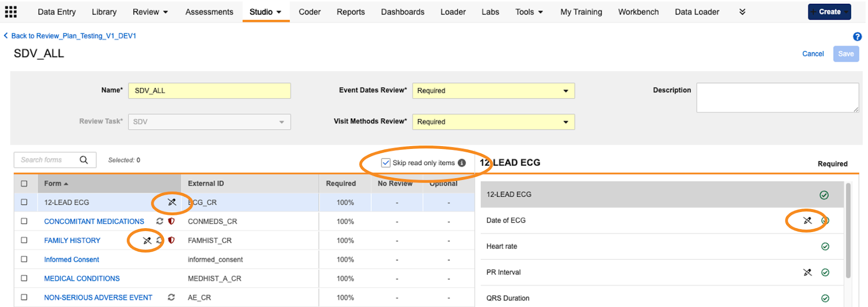868x307 pixels.
Task: Open the Event Dates Review dropdown
Action: click(x=493, y=91)
